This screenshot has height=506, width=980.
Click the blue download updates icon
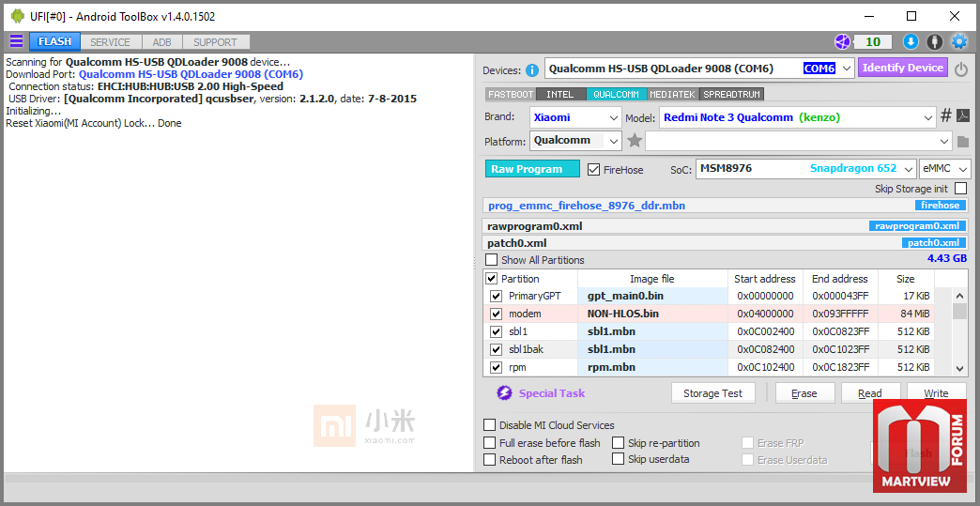(910, 41)
